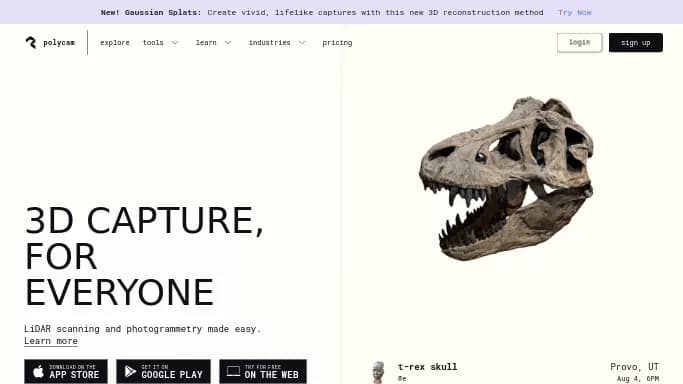The width and height of the screenshot is (683, 384).
Task: Click the laptop icon on web button
Action: pyautogui.click(x=233, y=371)
